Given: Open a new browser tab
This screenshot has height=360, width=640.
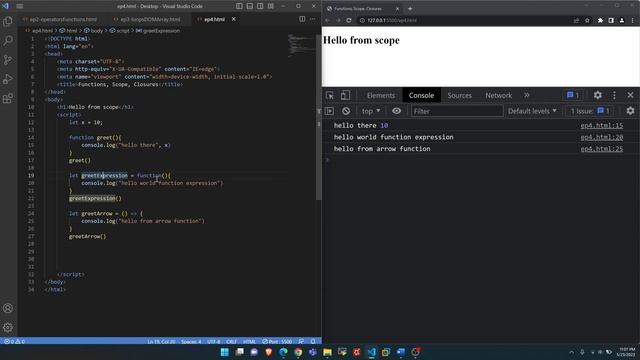Looking at the screenshot, I should pyautogui.click(x=410, y=8).
